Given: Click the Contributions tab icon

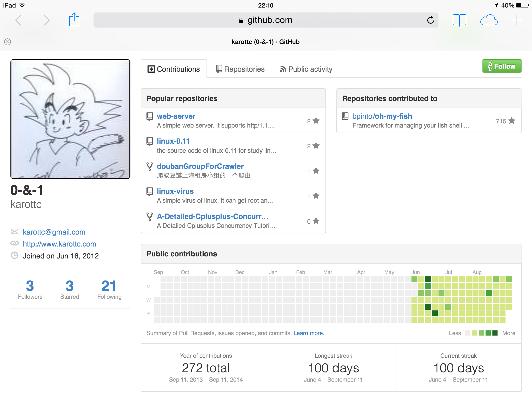Looking at the screenshot, I should [151, 69].
